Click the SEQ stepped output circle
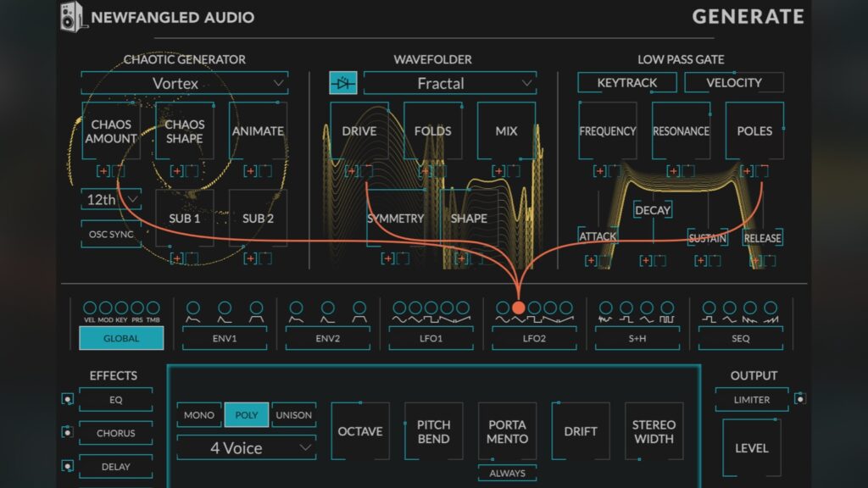Viewport: 868px width, 488px height. click(x=709, y=308)
